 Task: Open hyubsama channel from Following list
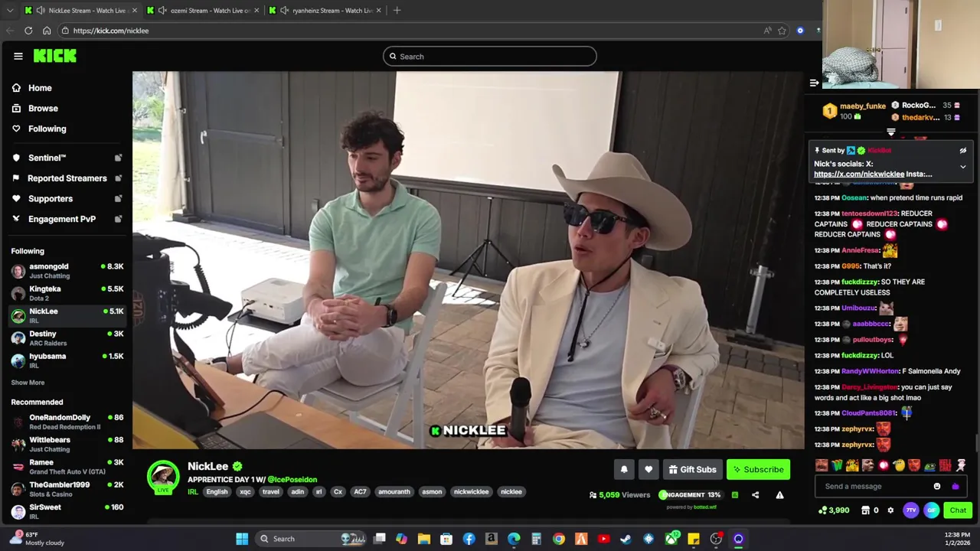pyautogui.click(x=67, y=360)
